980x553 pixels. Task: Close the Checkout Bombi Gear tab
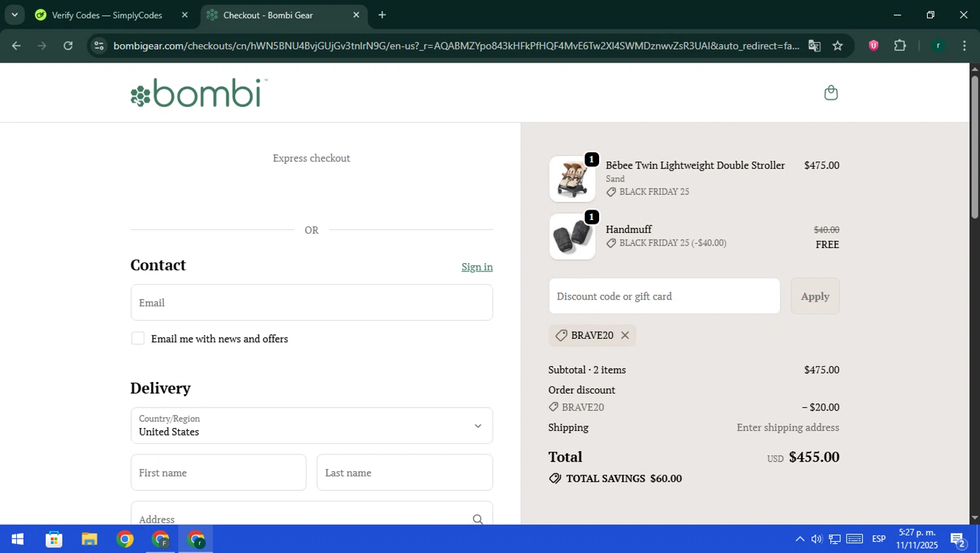(x=356, y=15)
